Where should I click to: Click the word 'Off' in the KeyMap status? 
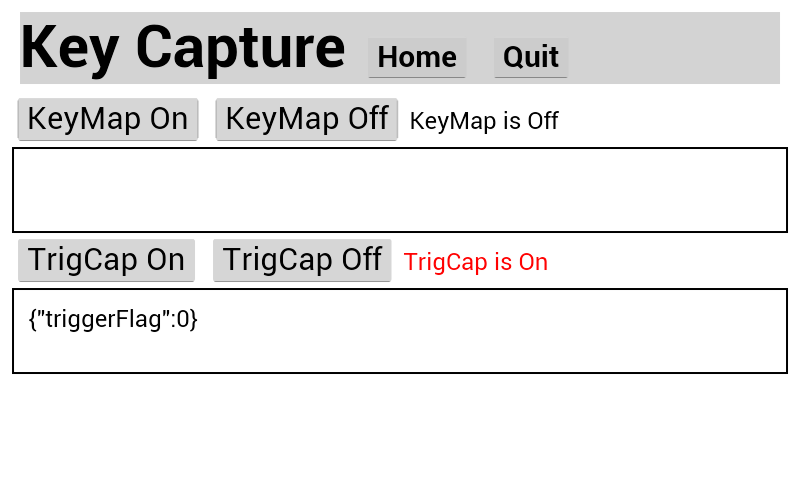tap(542, 122)
